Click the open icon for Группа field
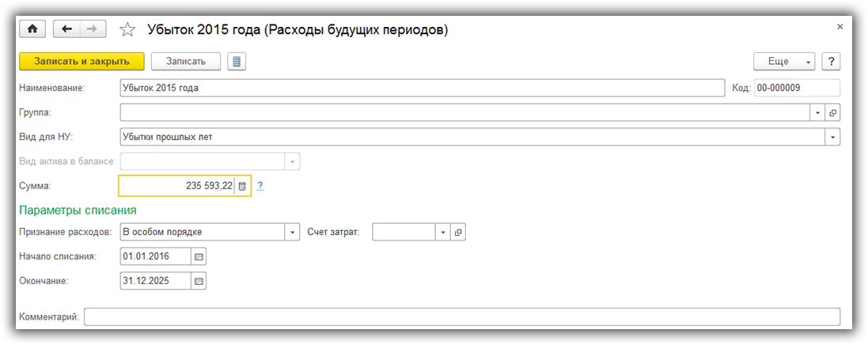 point(832,113)
